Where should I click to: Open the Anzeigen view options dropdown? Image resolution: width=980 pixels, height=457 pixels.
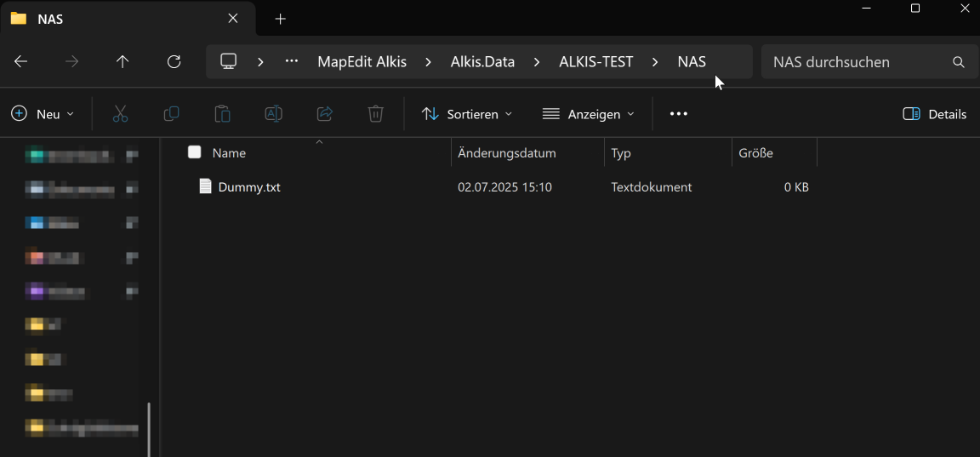tap(589, 114)
